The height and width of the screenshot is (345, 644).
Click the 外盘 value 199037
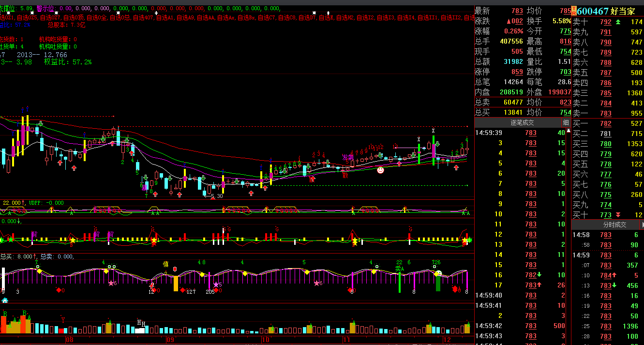point(559,92)
